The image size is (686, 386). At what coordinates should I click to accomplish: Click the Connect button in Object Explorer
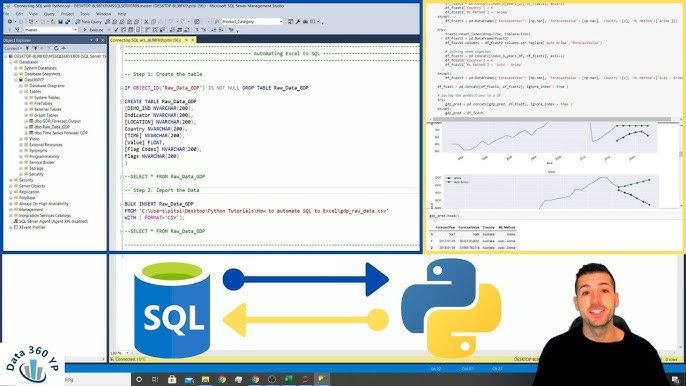tap(13, 48)
